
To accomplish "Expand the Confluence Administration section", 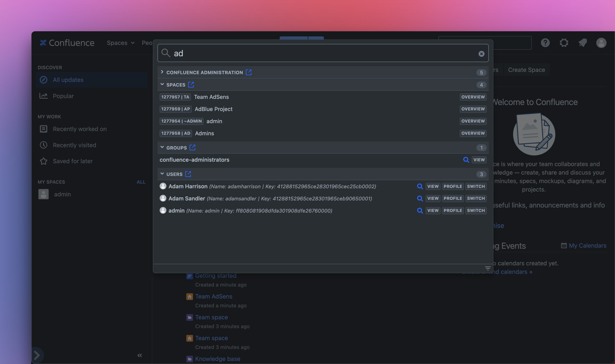I will [x=162, y=72].
